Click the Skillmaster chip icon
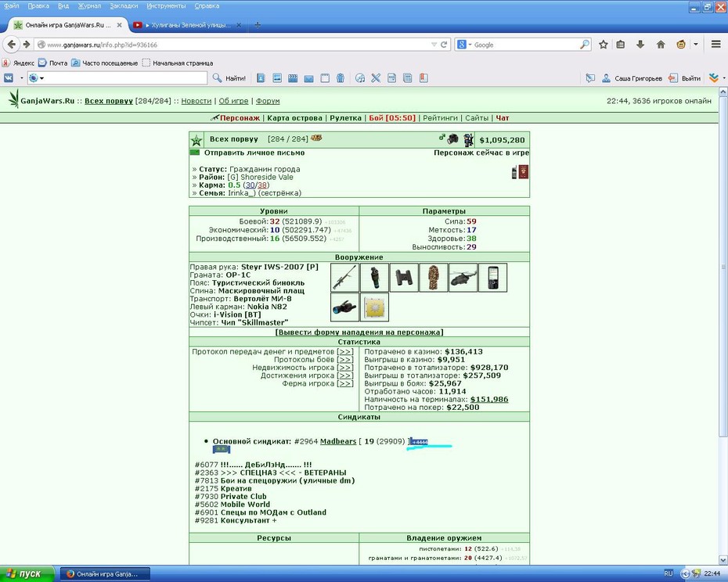Screen dimensions: 728x582 click(x=374, y=307)
